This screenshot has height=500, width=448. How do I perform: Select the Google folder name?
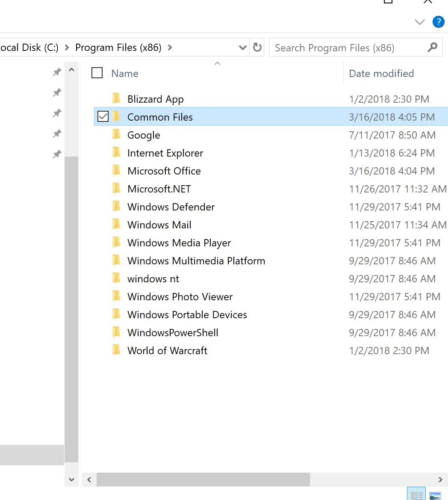(144, 135)
